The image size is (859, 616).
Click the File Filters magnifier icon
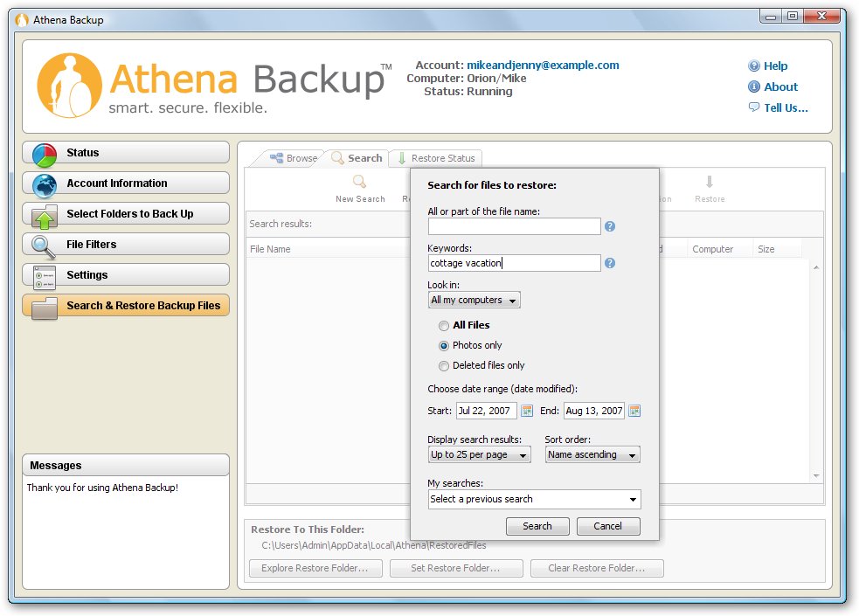click(x=45, y=246)
